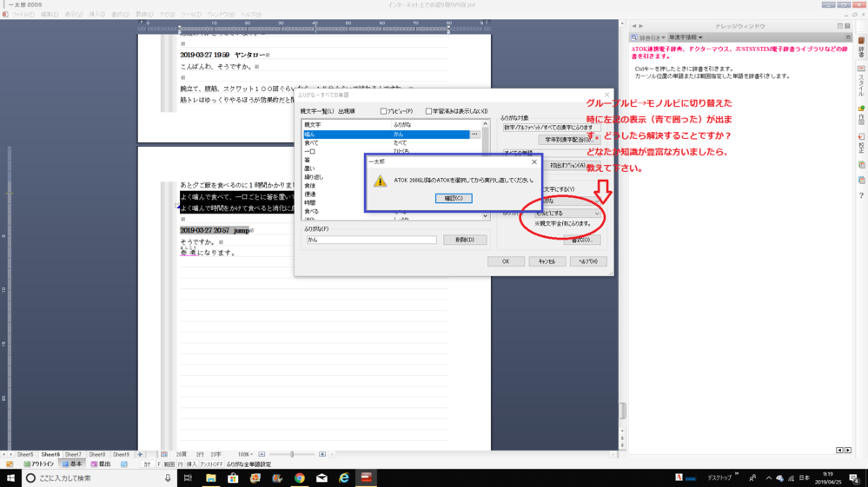Click the 親文字 column header
The image size is (868, 487).
(347, 125)
